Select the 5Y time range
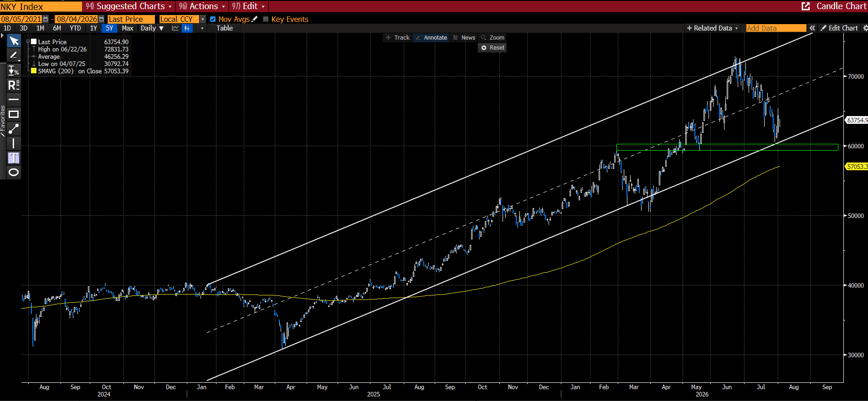 coord(109,28)
